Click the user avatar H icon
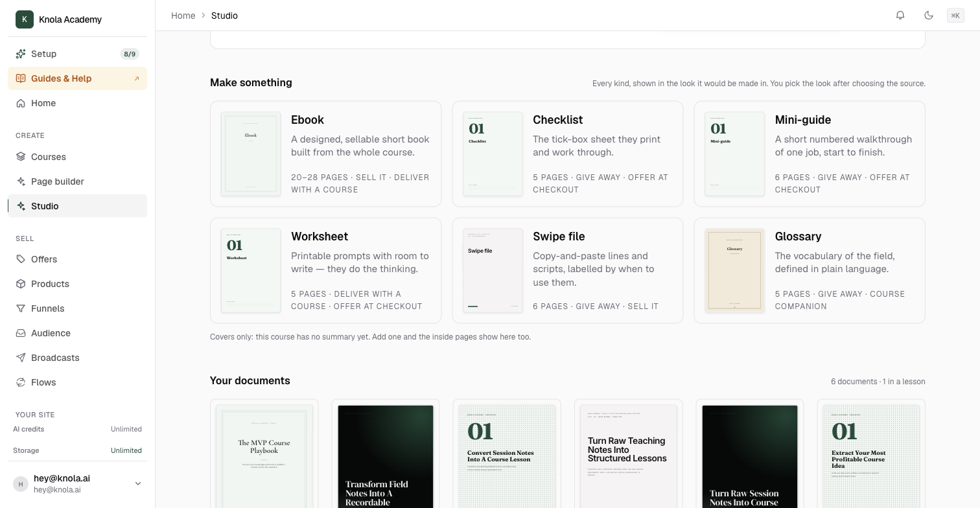Screen dimensions: 980x508 click(21, 483)
